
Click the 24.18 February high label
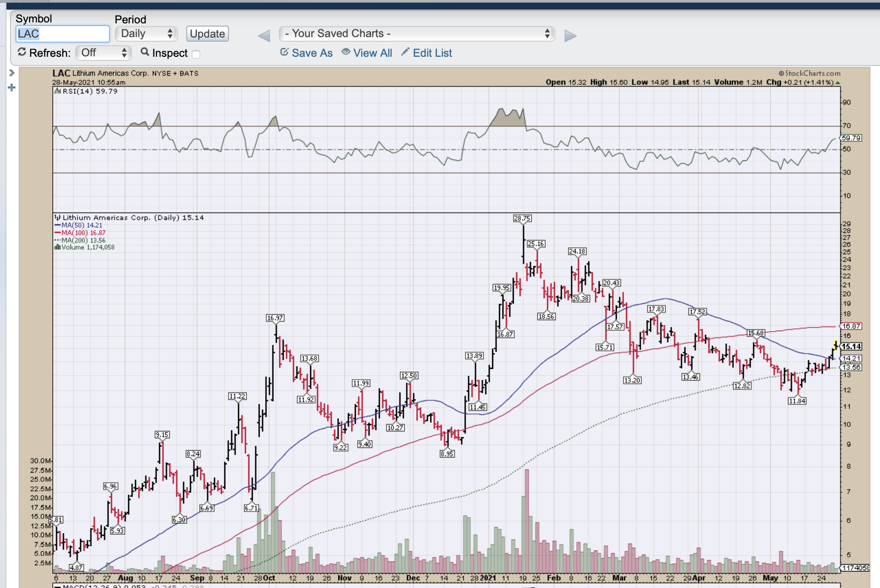coord(577,251)
